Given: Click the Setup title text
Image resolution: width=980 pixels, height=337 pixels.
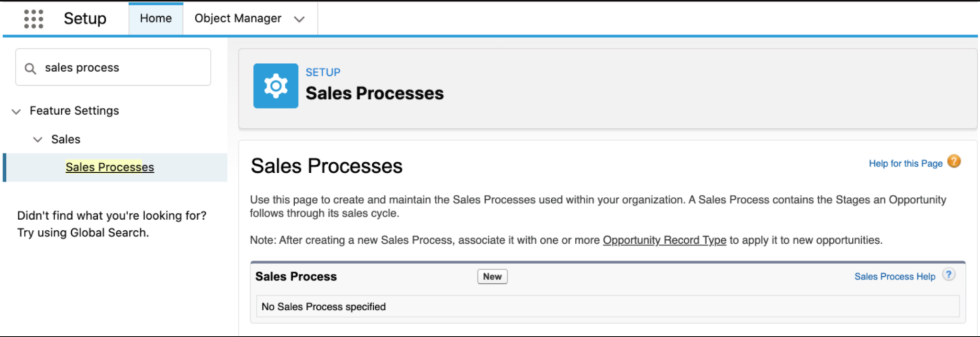Looking at the screenshot, I should [84, 18].
